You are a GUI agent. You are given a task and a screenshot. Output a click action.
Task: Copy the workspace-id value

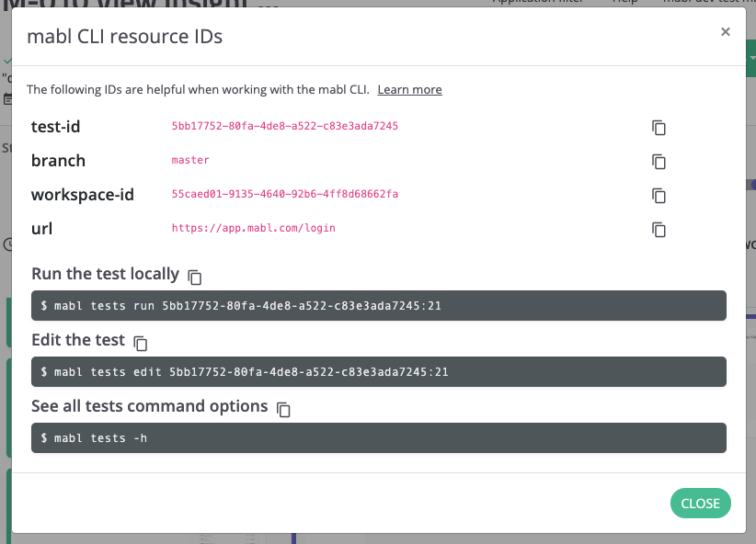coord(659,196)
